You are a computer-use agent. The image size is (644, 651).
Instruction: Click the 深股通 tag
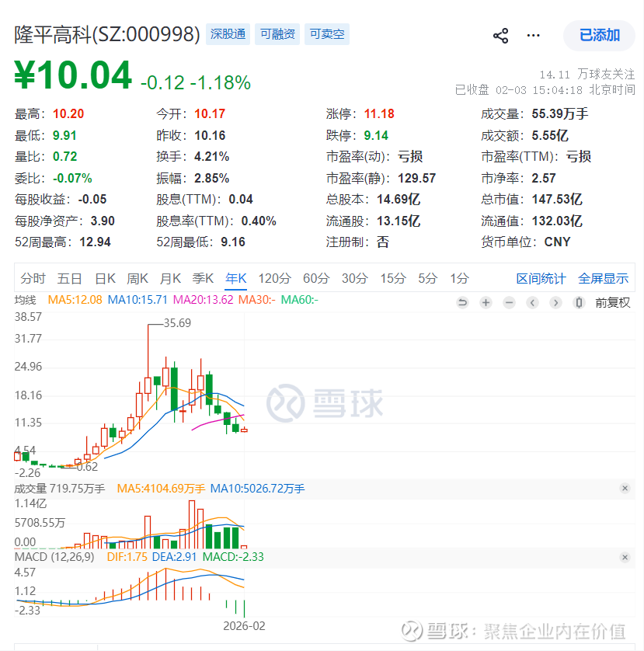(x=228, y=34)
